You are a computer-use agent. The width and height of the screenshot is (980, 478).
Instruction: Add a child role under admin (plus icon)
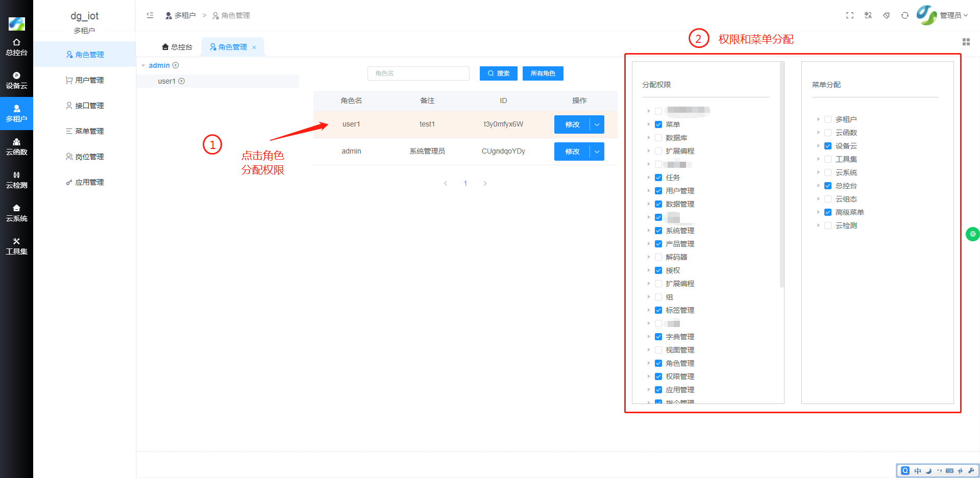pyautogui.click(x=176, y=65)
